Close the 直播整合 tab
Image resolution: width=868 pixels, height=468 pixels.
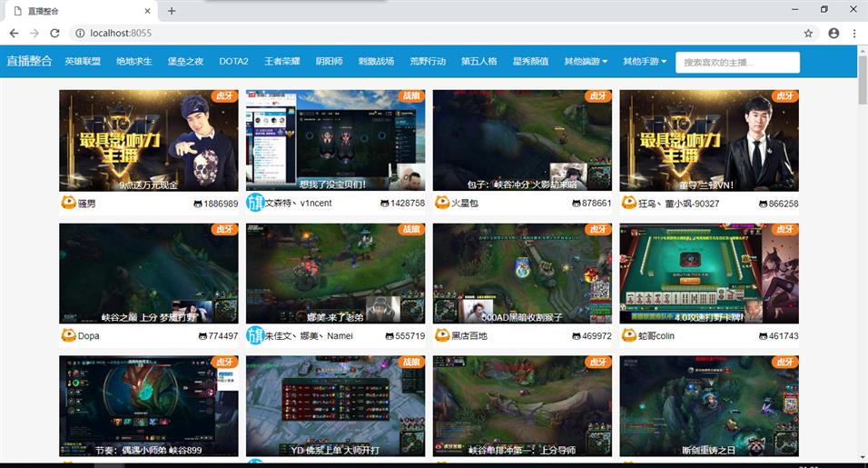tap(147, 11)
